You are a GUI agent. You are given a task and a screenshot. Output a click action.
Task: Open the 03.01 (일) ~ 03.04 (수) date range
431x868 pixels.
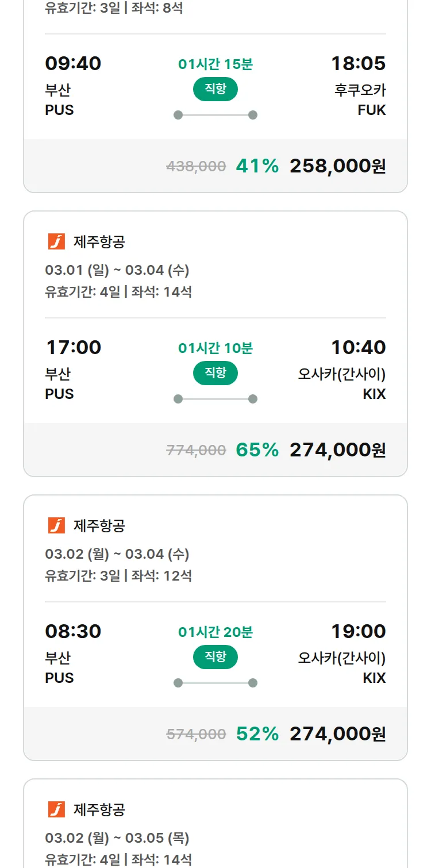tap(117, 270)
